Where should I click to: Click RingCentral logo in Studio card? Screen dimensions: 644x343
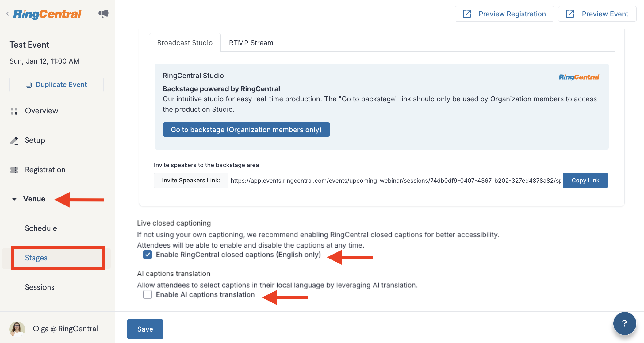pos(579,77)
